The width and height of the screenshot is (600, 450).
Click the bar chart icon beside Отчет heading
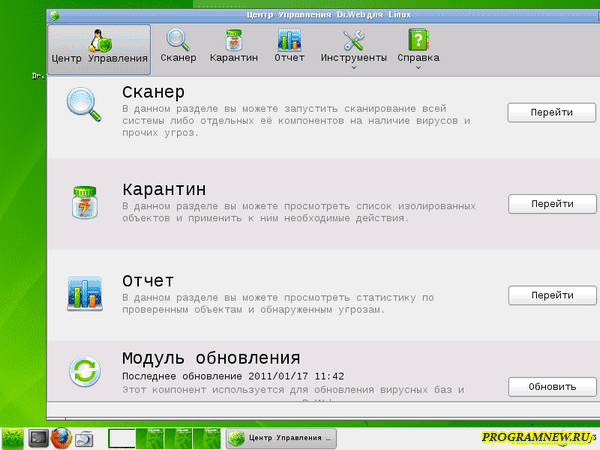85,293
